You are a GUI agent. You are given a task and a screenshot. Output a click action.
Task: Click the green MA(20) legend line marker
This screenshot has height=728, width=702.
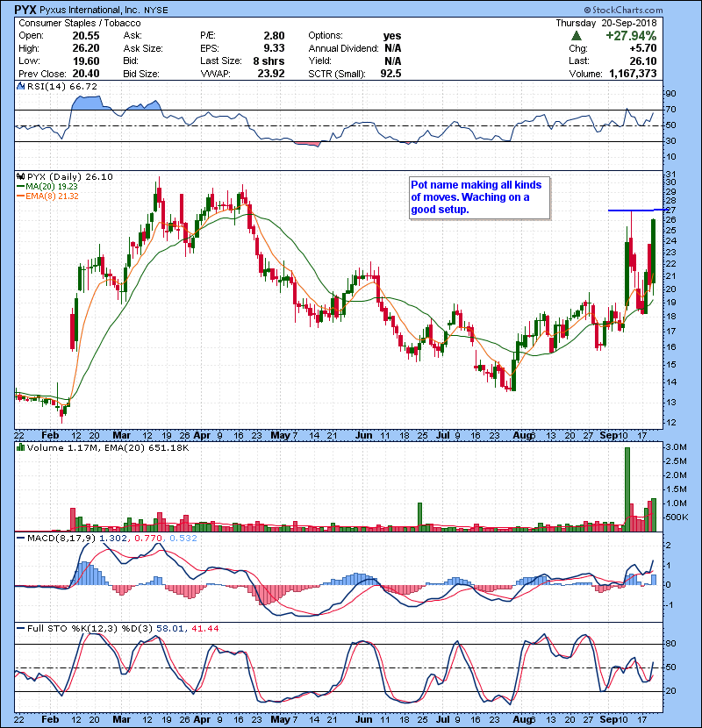(20, 187)
